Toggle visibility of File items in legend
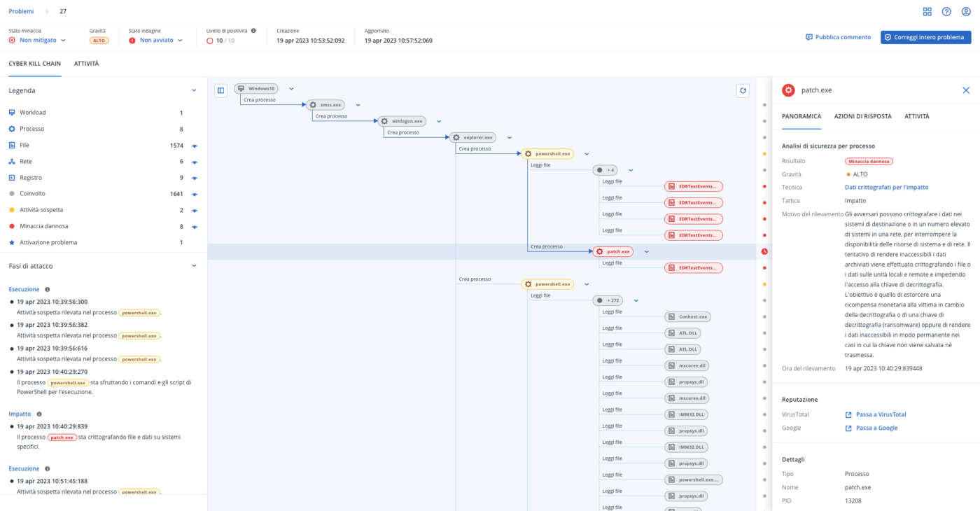 [195, 146]
